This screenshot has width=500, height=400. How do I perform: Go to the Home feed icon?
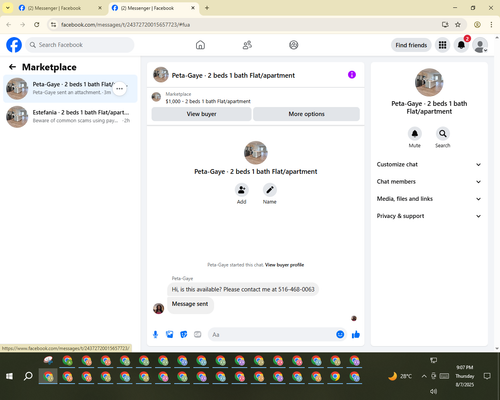click(200, 45)
